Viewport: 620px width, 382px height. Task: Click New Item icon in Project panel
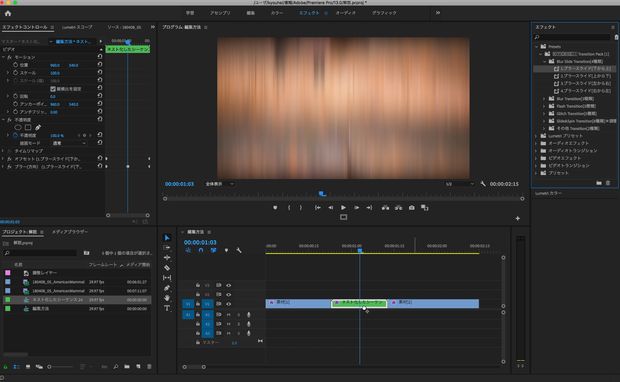(138, 367)
